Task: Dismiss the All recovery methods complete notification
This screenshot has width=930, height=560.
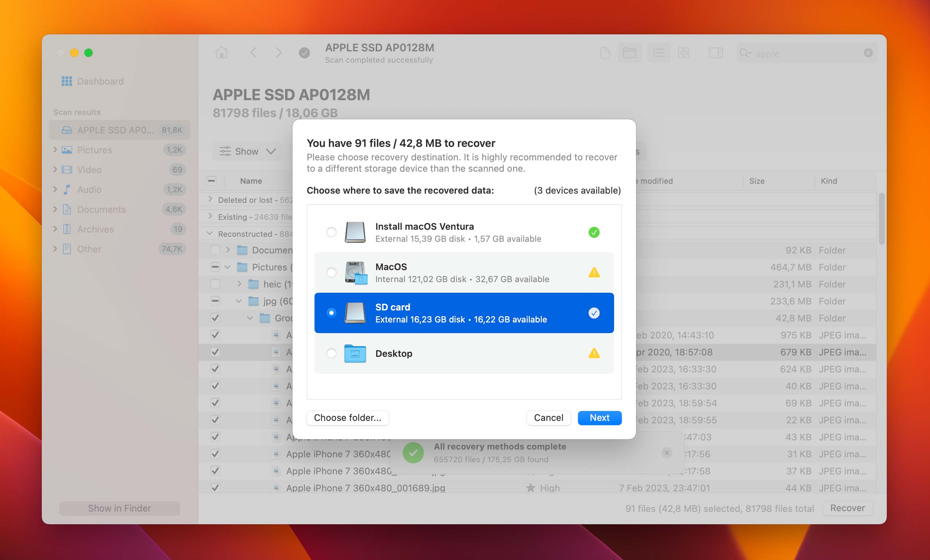Action: [667, 452]
